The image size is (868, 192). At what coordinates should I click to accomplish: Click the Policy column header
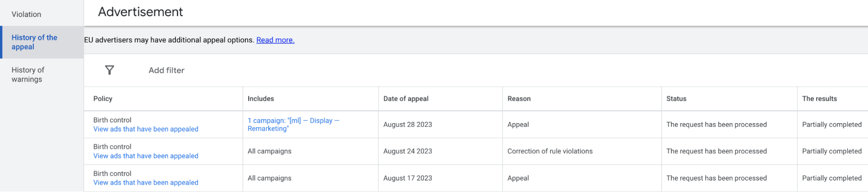[x=103, y=99]
